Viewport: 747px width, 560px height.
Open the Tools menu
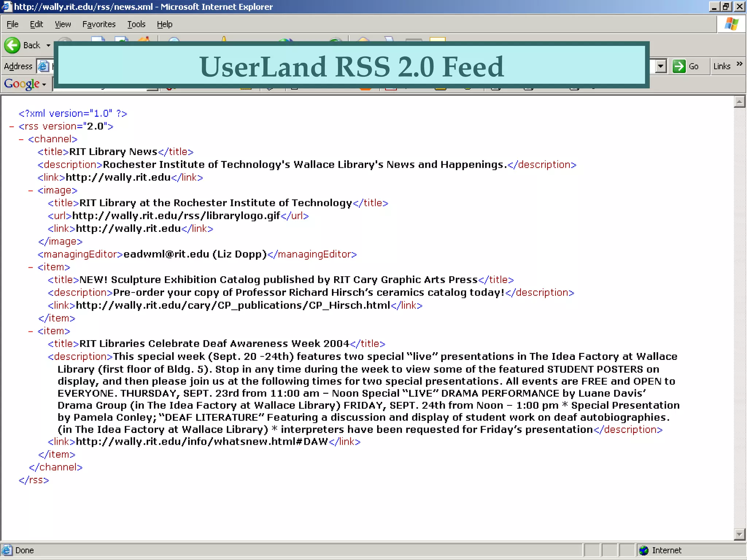tap(136, 24)
